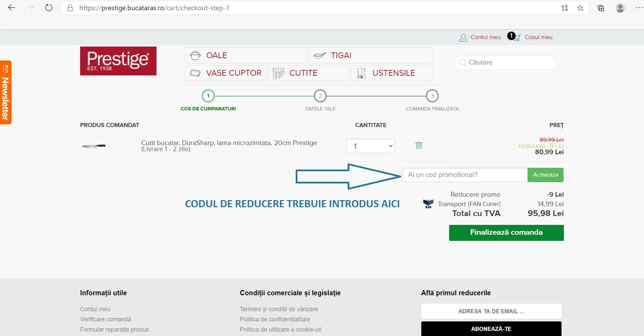Open Coșul meu link
This screenshot has height=336, width=644.
(x=538, y=37)
